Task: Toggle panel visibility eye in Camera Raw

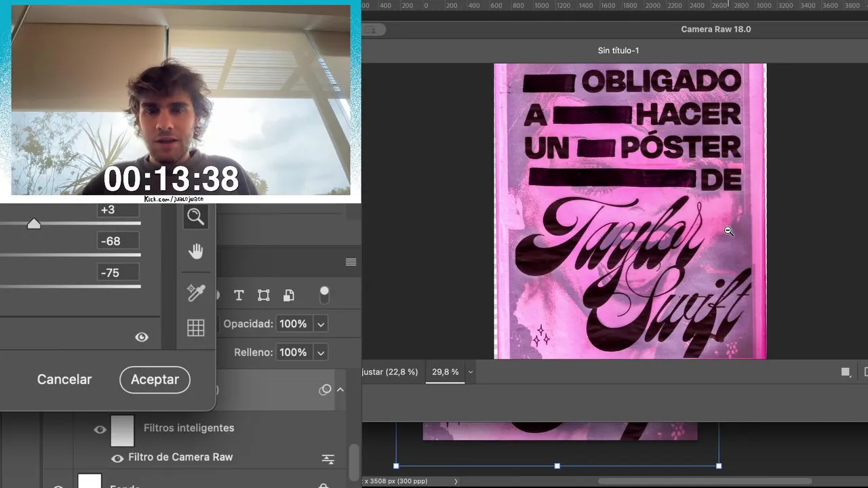Action: pyautogui.click(x=142, y=337)
